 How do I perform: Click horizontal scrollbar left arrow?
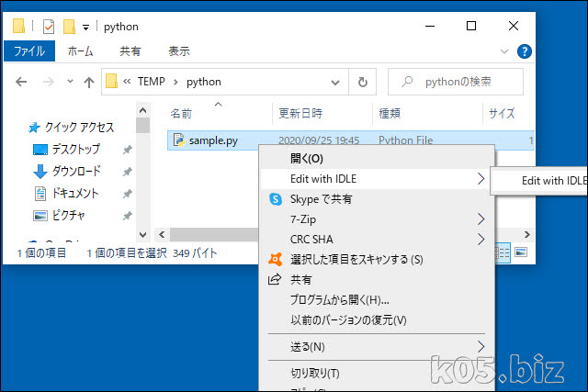162,235
